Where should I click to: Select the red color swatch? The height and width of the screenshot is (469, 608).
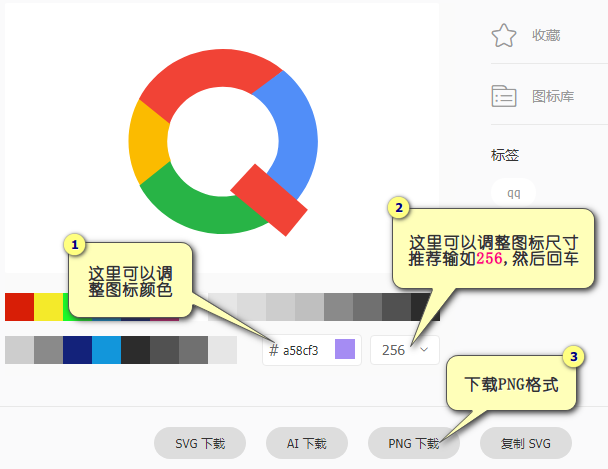[19, 306]
